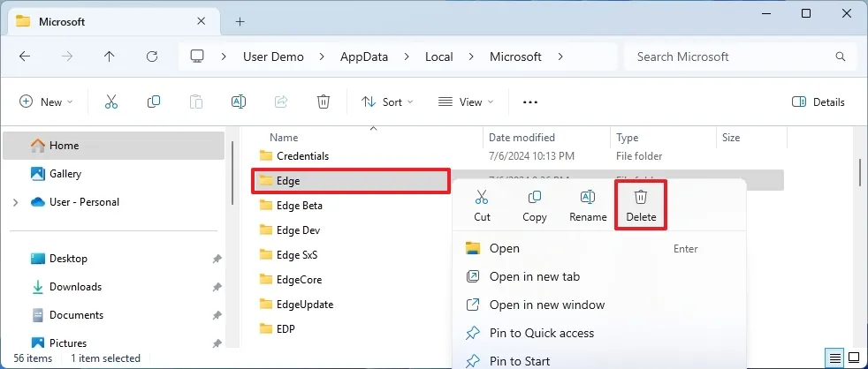This screenshot has height=369, width=868.
Task: Click Rename in the context menu
Action: click(x=588, y=205)
